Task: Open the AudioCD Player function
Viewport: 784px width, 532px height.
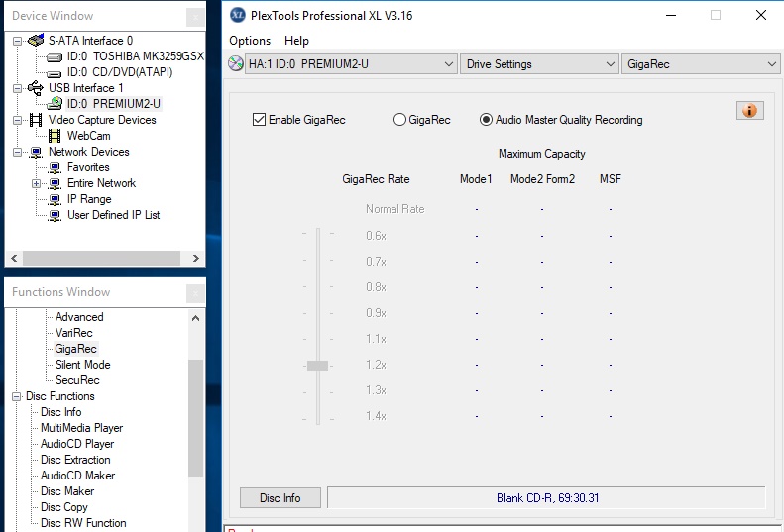Action: 77,444
